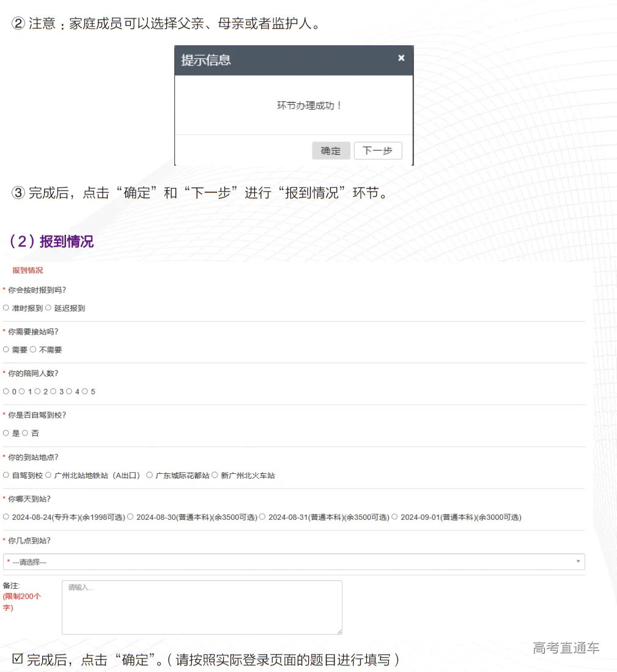
Task: Choose 5 for 你的陪同人数
Action: coord(84,391)
